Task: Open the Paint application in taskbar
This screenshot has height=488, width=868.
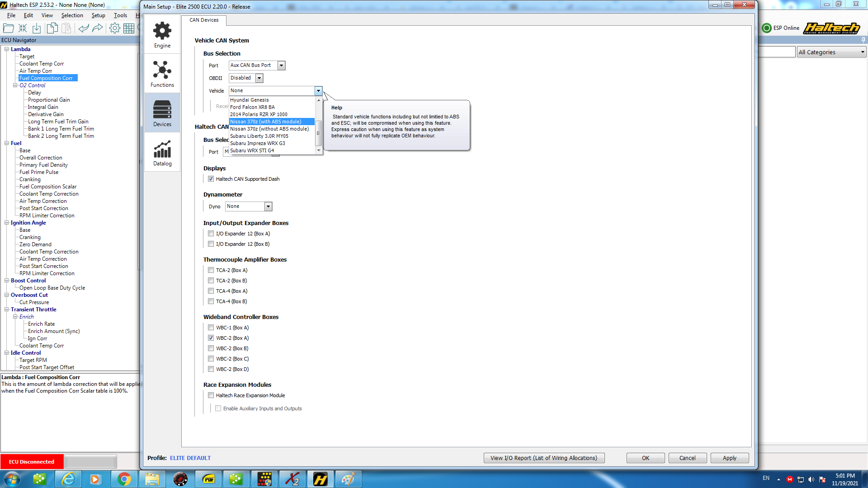Action: (348, 479)
